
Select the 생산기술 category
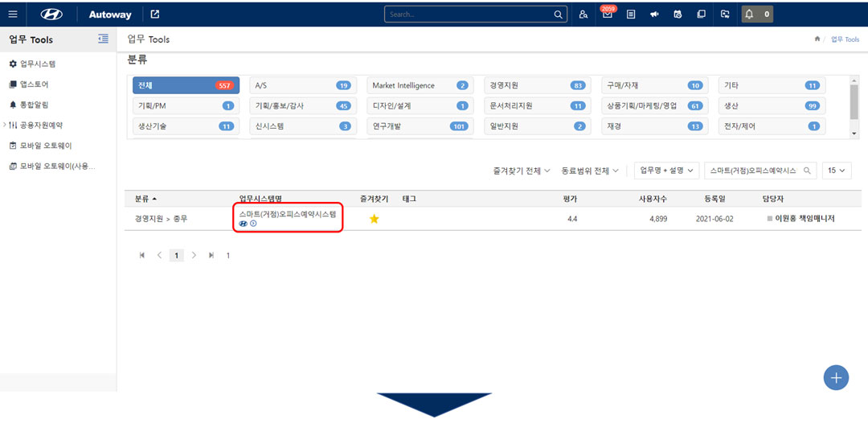coord(186,126)
